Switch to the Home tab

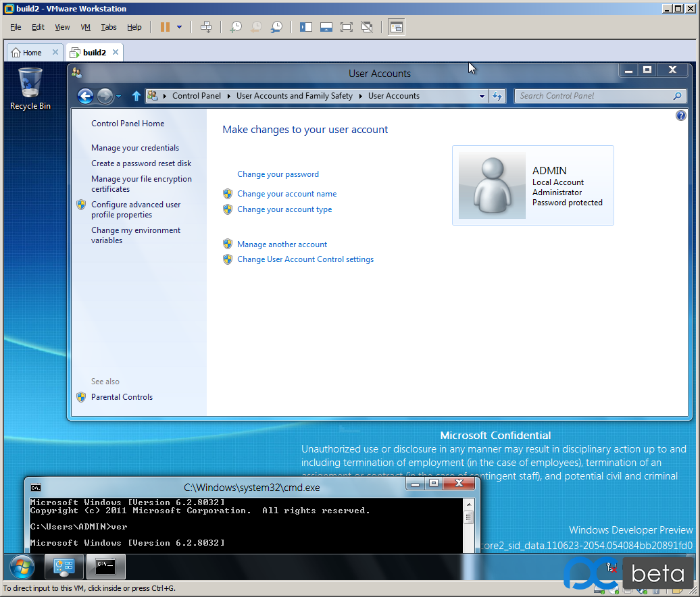(27, 53)
